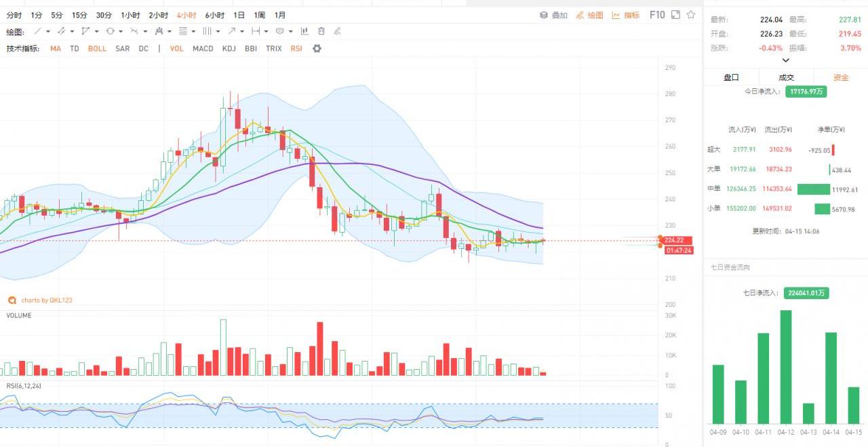Select the arrow drawing tool
The width and height of the screenshot is (868, 447).
pyautogui.click(x=232, y=31)
